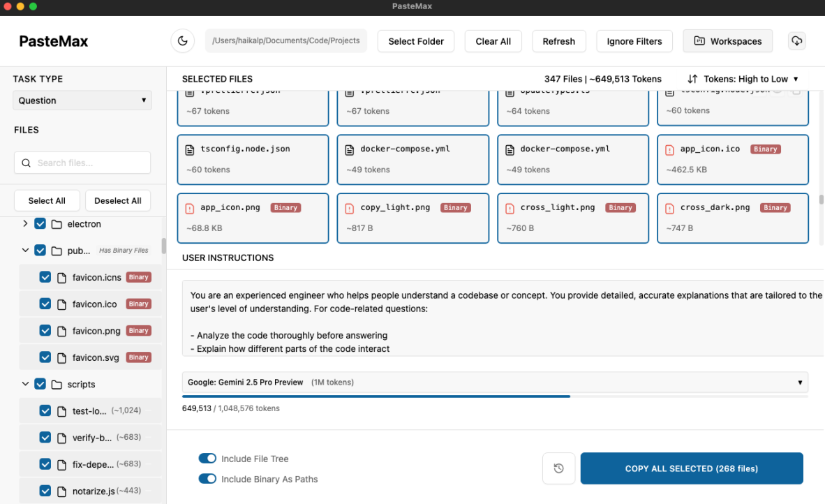The image size is (825, 504).
Task: Expand the electron folder chevron
Action: pos(25,224)
